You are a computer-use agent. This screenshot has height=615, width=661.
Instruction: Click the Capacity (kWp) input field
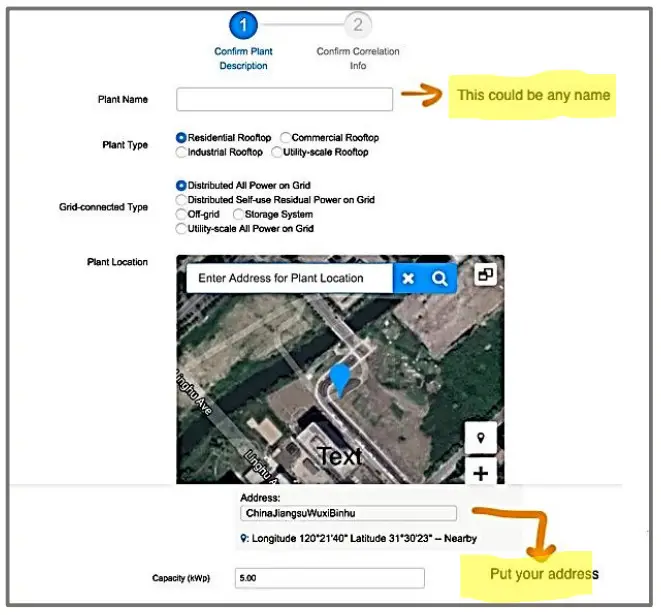click(330, 578)
